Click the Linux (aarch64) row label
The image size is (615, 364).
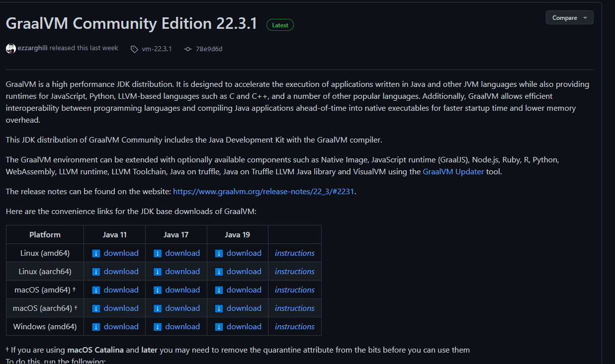(45, 272)
